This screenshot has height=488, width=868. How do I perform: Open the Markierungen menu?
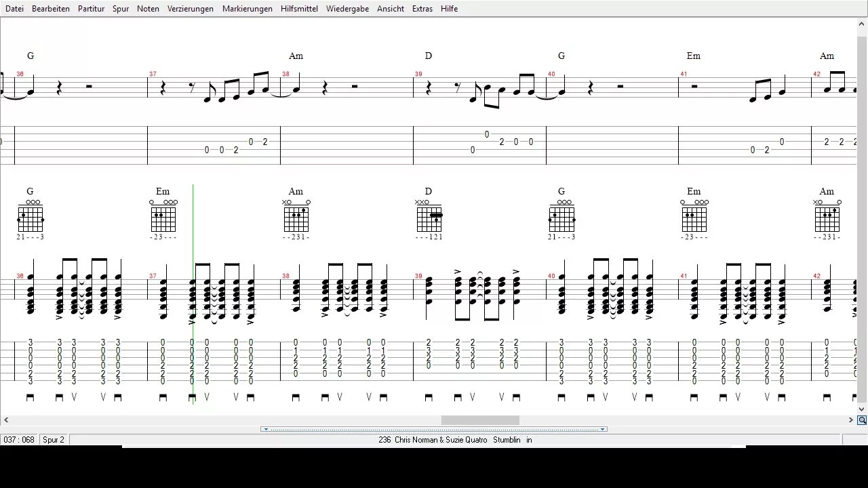pyautogui.click(x=248, y=9)
